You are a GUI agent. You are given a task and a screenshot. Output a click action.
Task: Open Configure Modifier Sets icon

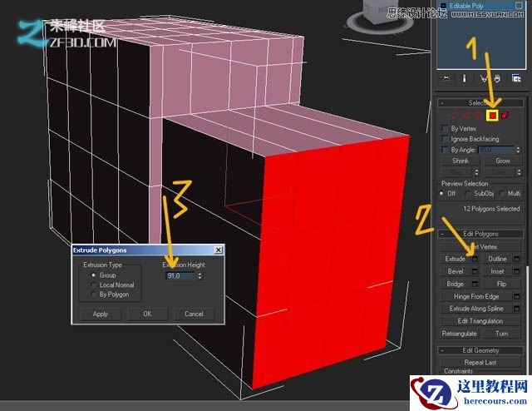coord(516,78)
